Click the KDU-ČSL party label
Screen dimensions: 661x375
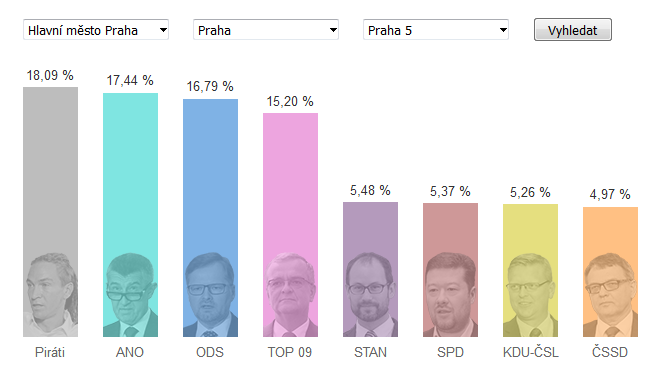pos(530,352)
